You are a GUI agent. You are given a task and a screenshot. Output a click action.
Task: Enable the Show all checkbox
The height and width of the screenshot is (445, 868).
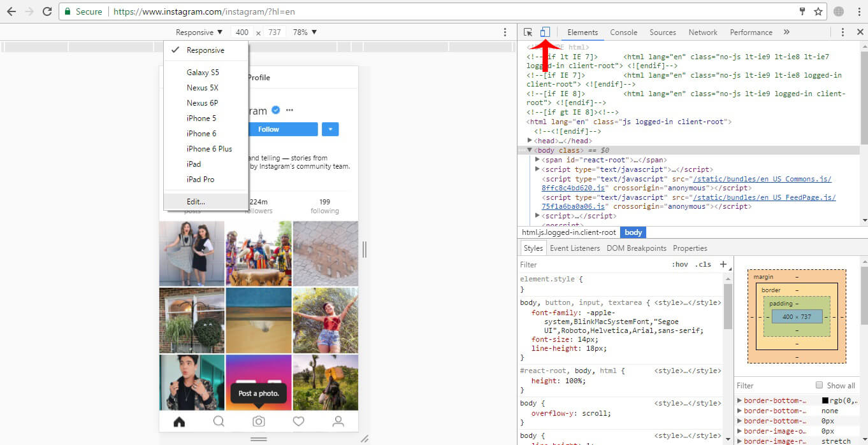(x=820, y=385)
